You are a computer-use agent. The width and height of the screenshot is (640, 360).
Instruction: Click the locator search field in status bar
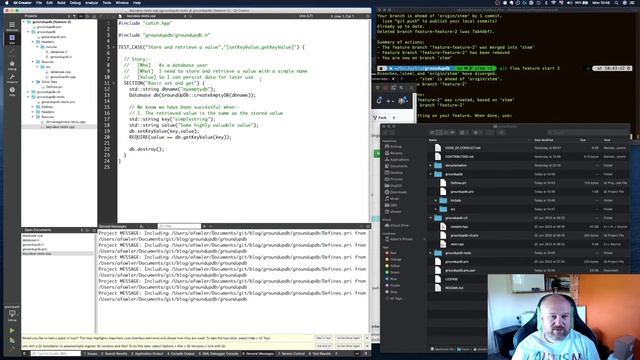(x=56, y=353)
